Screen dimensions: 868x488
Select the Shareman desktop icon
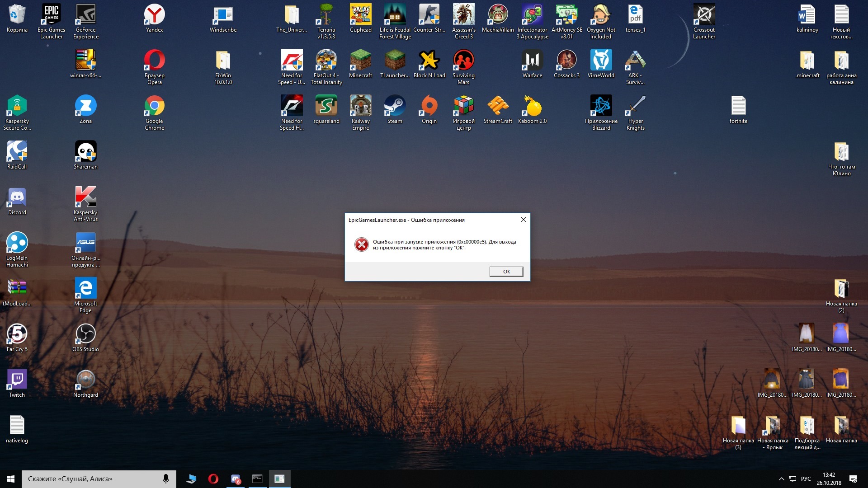[x=86, y=155]
